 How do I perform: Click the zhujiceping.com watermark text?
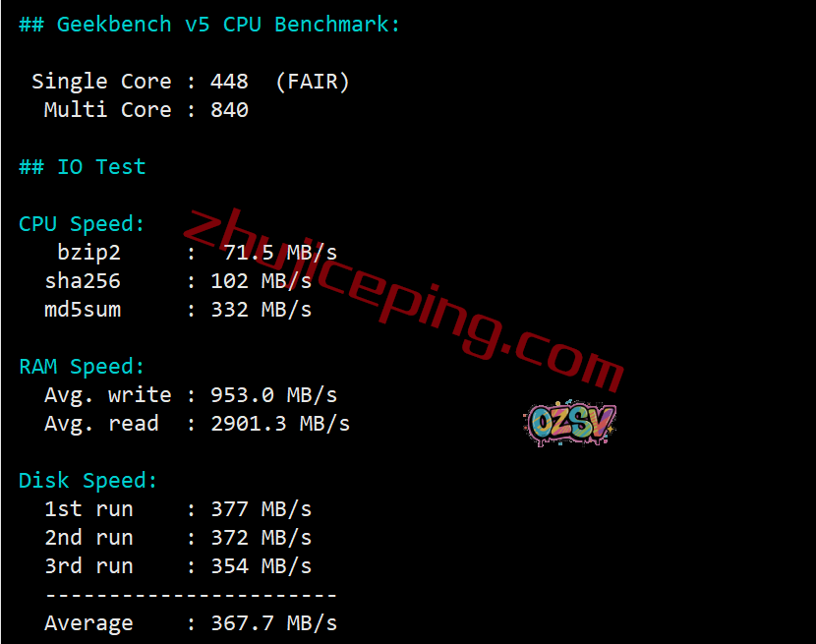pyautogui.click(x=403, y=301)
